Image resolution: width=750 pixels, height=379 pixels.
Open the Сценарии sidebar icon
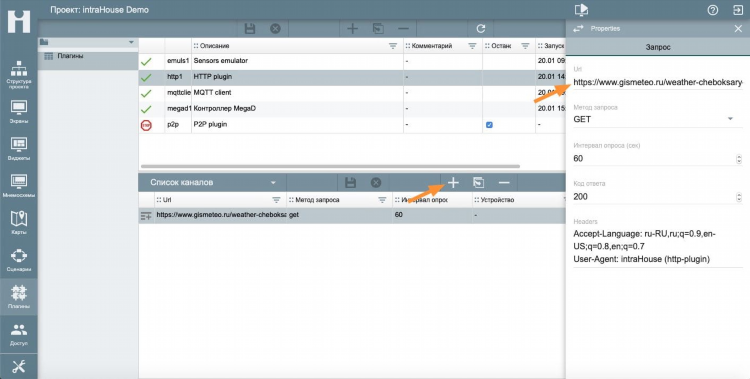tap(19, 260)
